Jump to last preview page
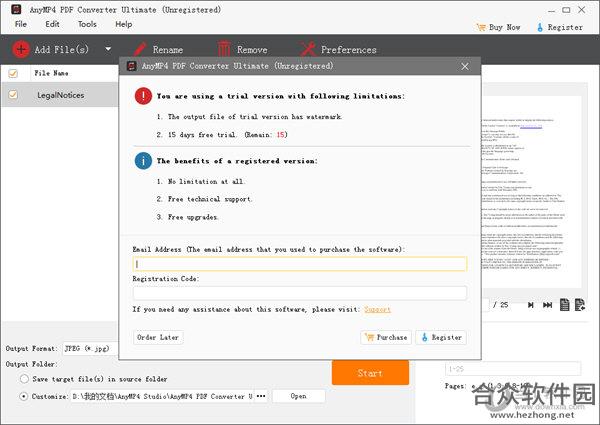This screenshot has height=425, width=600. pos(547,305)
